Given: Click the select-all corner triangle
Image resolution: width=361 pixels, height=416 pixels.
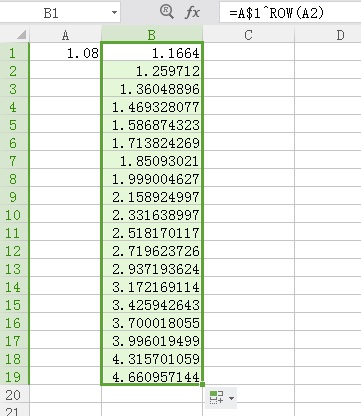Looking at the screenshot, I should [x=21, y=35].
